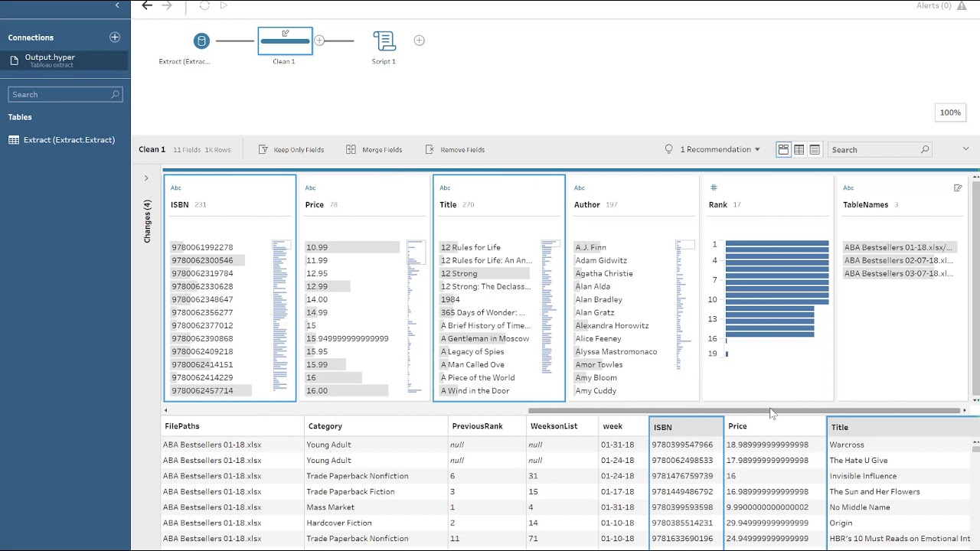Click the undo back arrow

click(x=147, y=5)
